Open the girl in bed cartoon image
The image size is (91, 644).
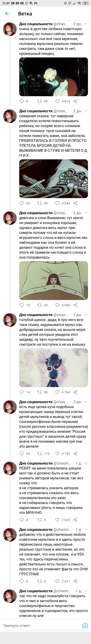pyautogui.click(x=54, y=280)
